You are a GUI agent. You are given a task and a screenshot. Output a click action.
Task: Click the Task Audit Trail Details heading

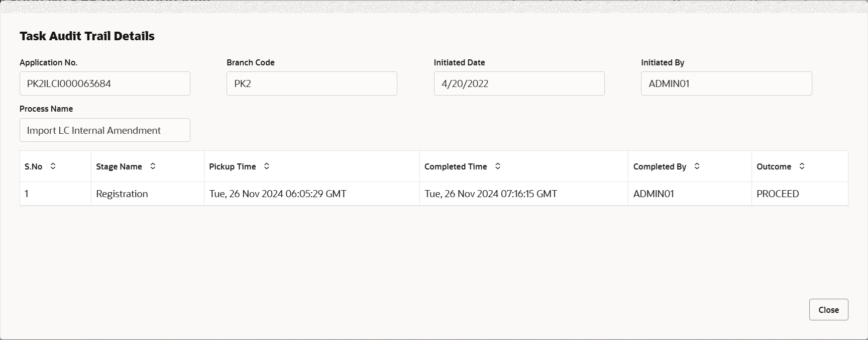pyautogui.click(x=87, y=36)
